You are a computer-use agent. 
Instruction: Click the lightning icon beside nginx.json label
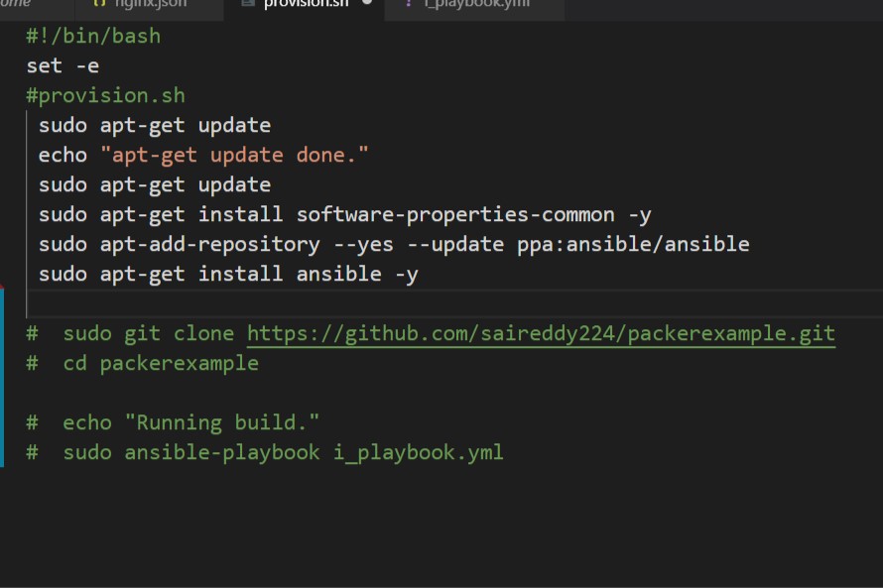click(99, 3)
